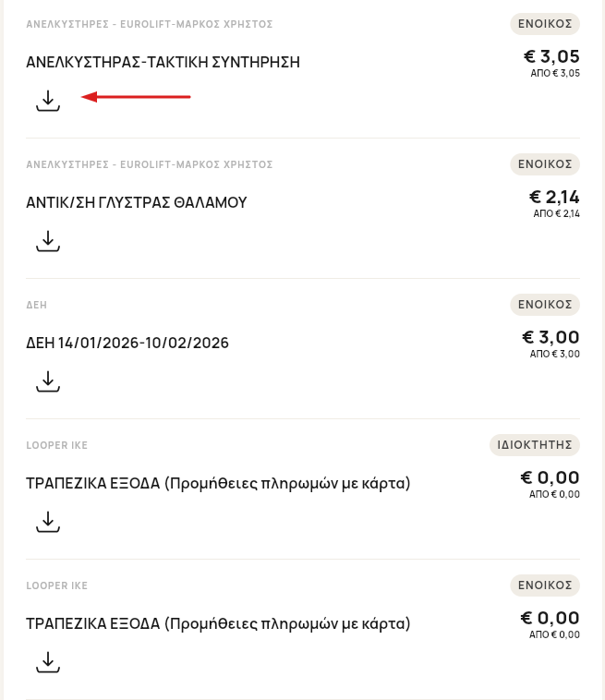Open the ΑΝΕΛΚΥΣΤΗΡΑΣ-ΤΑΚΤΙΚΗ ΣΥΝΤΗΡΗΣΗ expense title
Screen dimensions: 605x700
(163, 63)
